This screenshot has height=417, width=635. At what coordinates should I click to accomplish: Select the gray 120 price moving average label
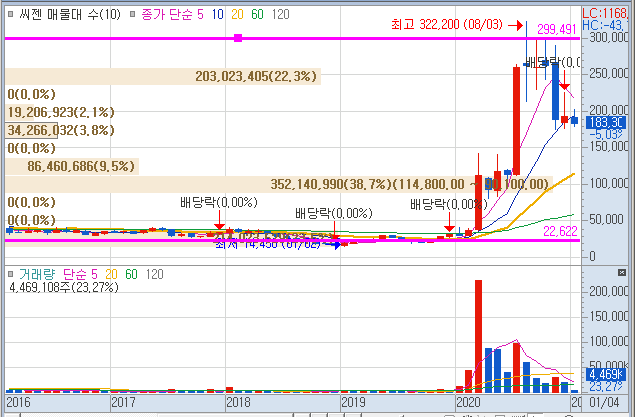280,15
